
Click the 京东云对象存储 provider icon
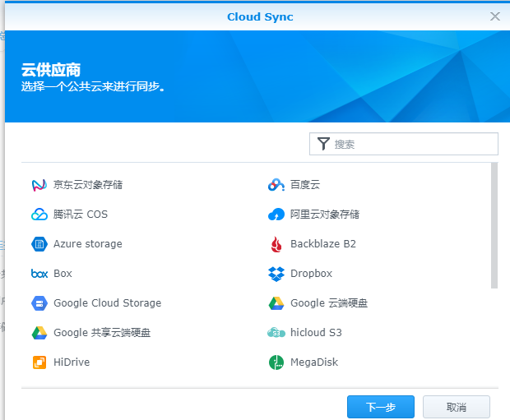coord(39,185)
